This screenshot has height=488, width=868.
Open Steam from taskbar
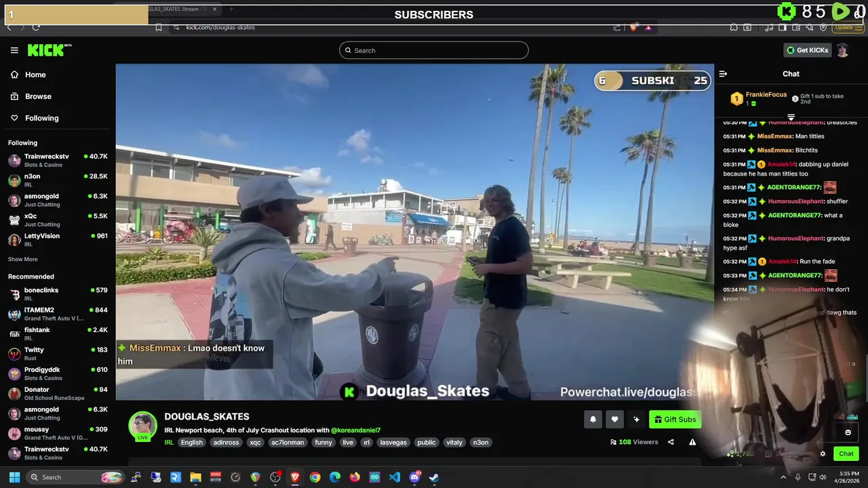pyautogui.click(x=434, y=477)
